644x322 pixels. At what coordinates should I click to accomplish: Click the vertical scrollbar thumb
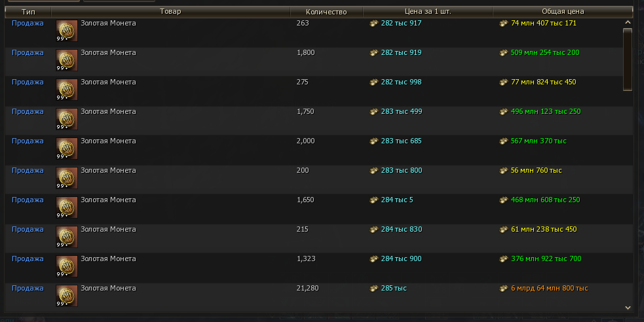[628, 59]
